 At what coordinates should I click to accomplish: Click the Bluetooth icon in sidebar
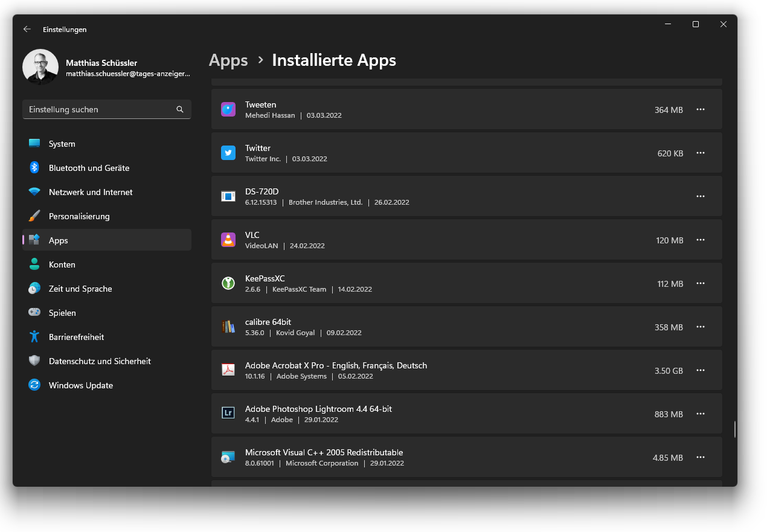34,168
